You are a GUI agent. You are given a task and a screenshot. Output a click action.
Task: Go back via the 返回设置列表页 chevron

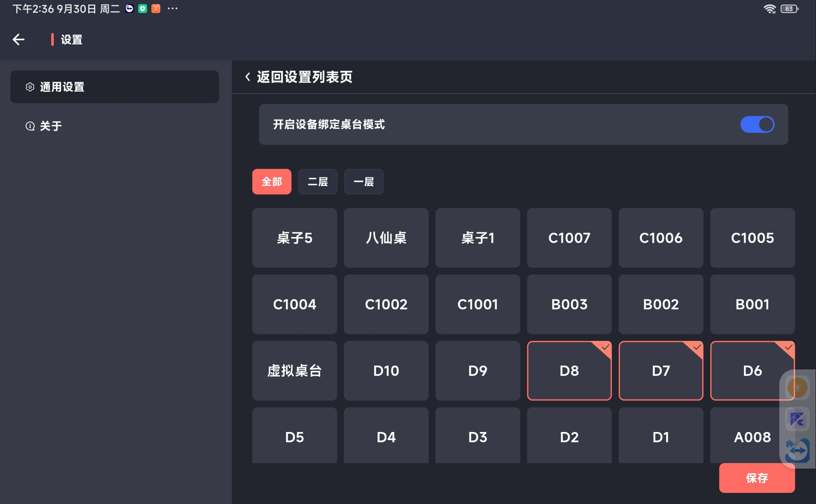pos(248,77)
